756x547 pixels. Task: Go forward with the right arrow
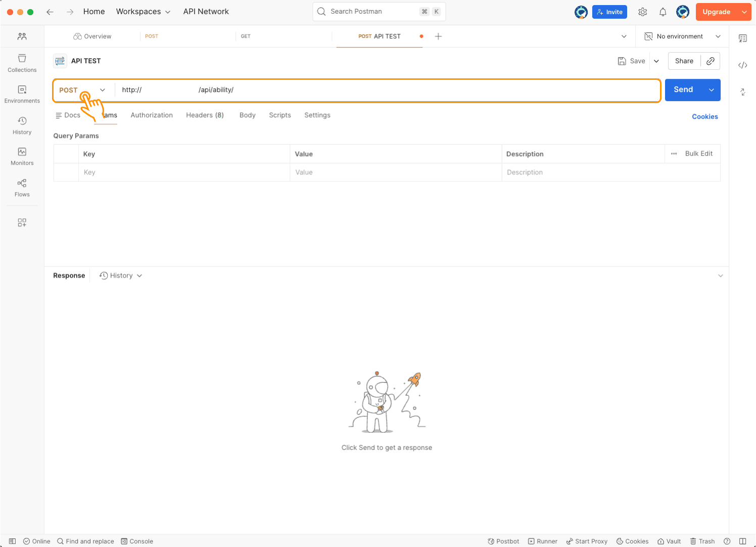pyautogui.click(x=70, y=12)
